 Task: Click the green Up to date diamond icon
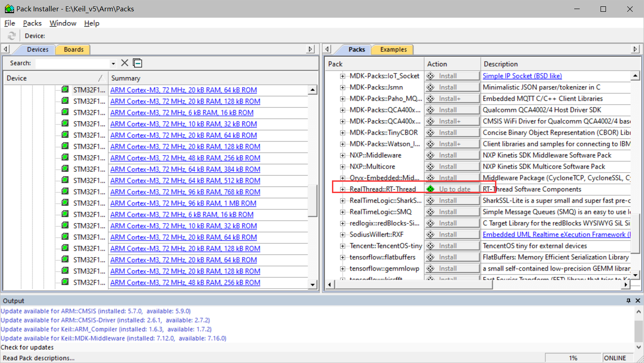pos(431,189)
